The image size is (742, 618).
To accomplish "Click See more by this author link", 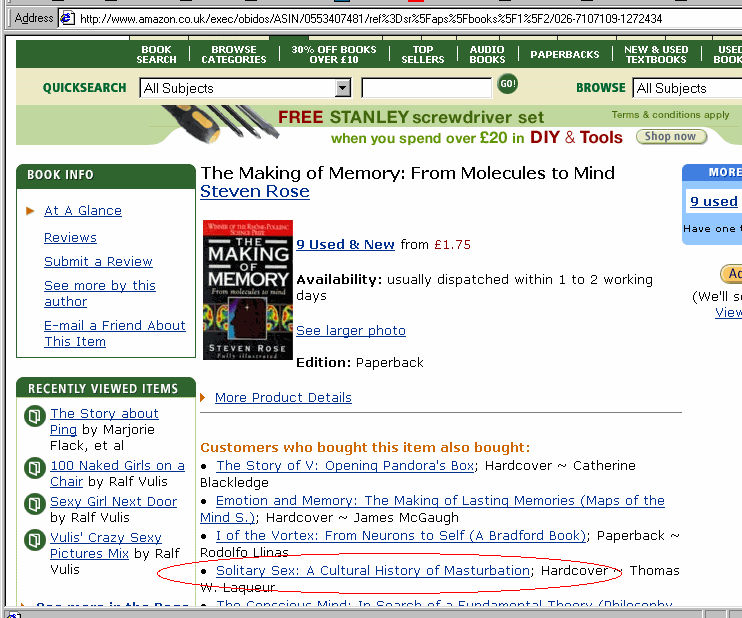I will (100, 293).
